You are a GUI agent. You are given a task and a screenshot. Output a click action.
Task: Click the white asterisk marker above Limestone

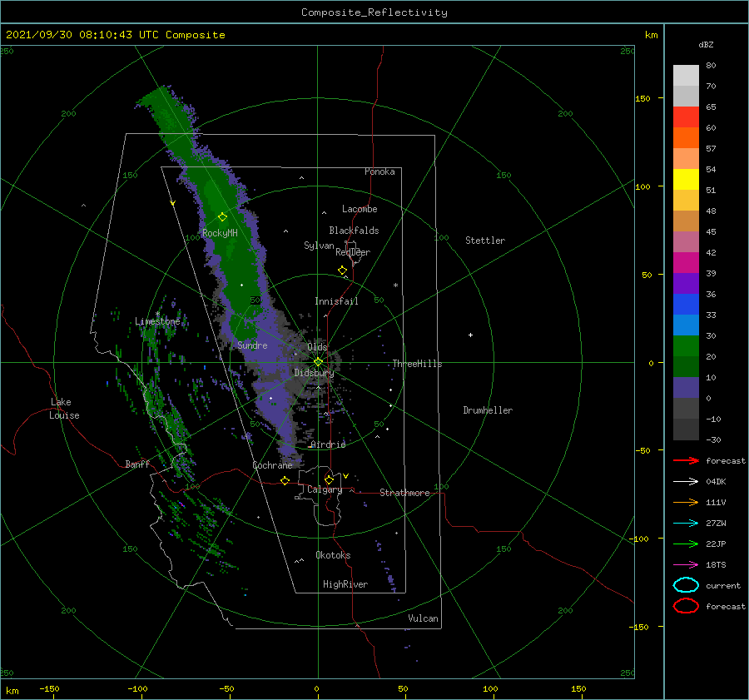click(157, 314)
